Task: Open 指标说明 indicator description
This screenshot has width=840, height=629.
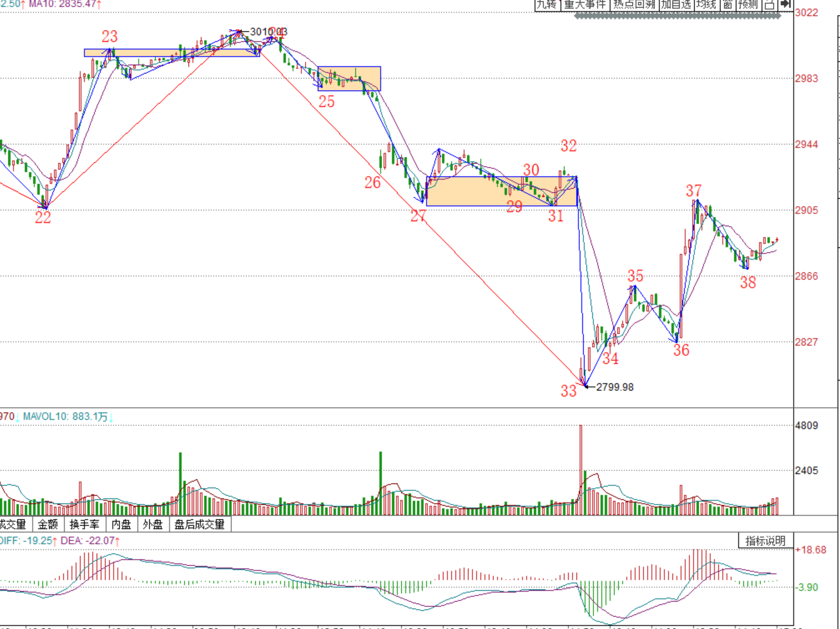Action: [765, 541]
